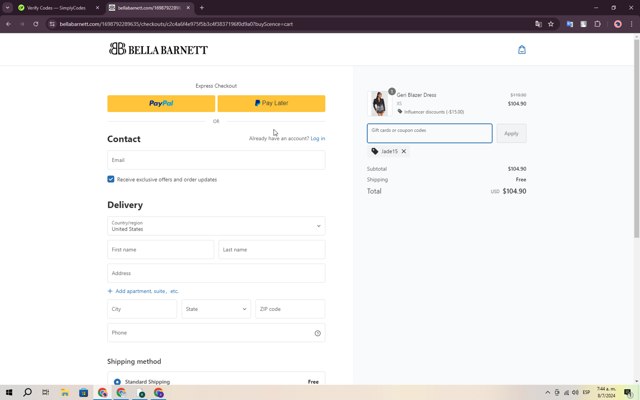Open the tab search dropdown arrow
640x400 pixels.
coord(7,8)
